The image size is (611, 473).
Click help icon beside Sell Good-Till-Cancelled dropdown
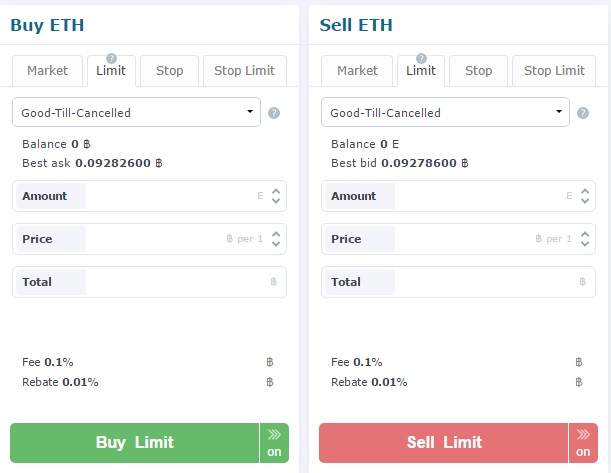[x=583, y=113]
